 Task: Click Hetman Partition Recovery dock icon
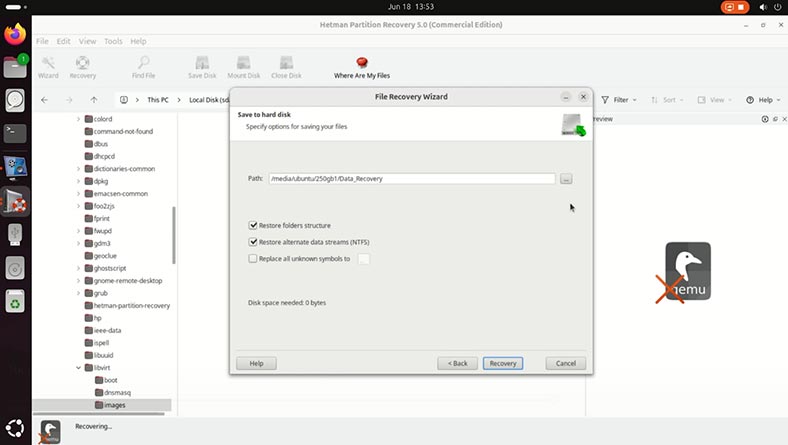coord(15,201)
